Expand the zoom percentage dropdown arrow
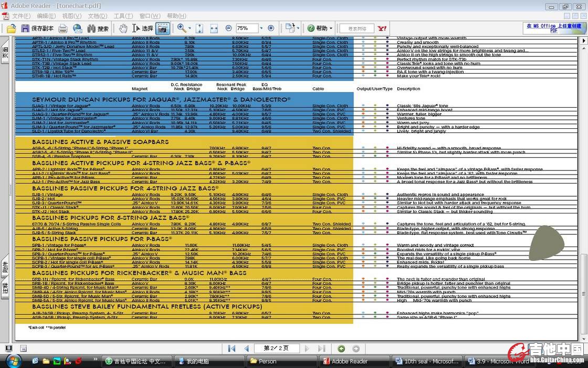Viewport: 588px width, 368px height. point(261,28)
